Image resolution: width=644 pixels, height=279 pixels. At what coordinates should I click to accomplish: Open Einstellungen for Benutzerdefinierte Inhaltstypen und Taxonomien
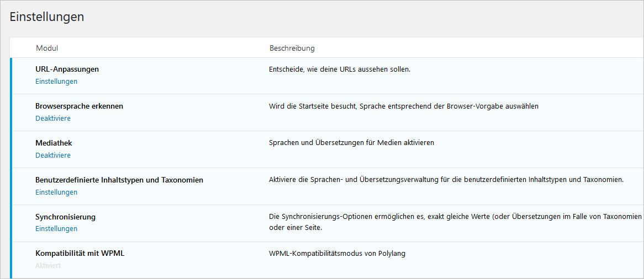tap(56, 192)
